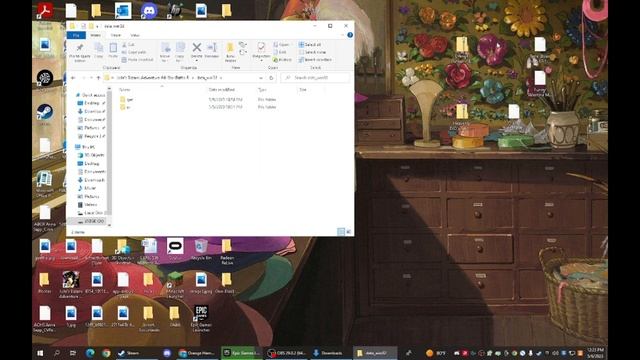Click the Edge icon in taskbar
The image size is (640, 360).
[x=90, y=353]
